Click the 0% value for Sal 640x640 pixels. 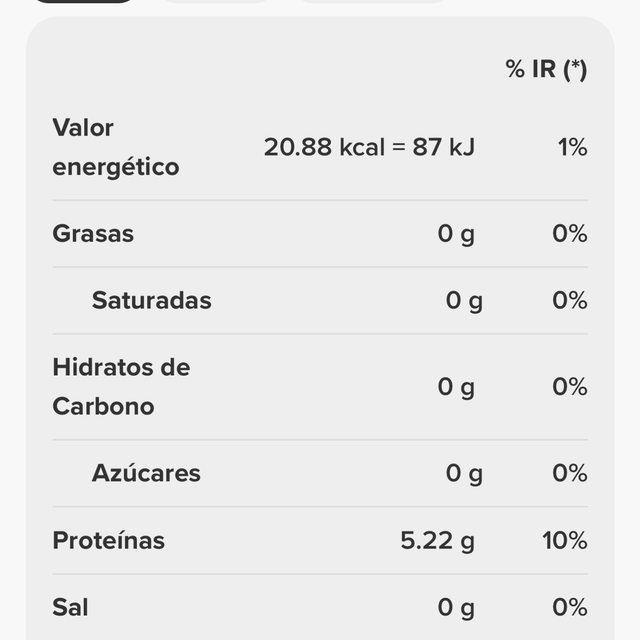(570, 607)
